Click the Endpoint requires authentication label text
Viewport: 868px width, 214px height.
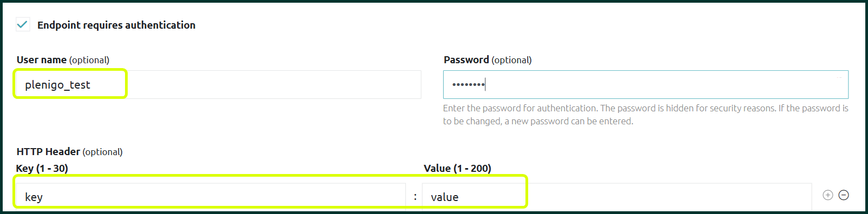(116, 25)
